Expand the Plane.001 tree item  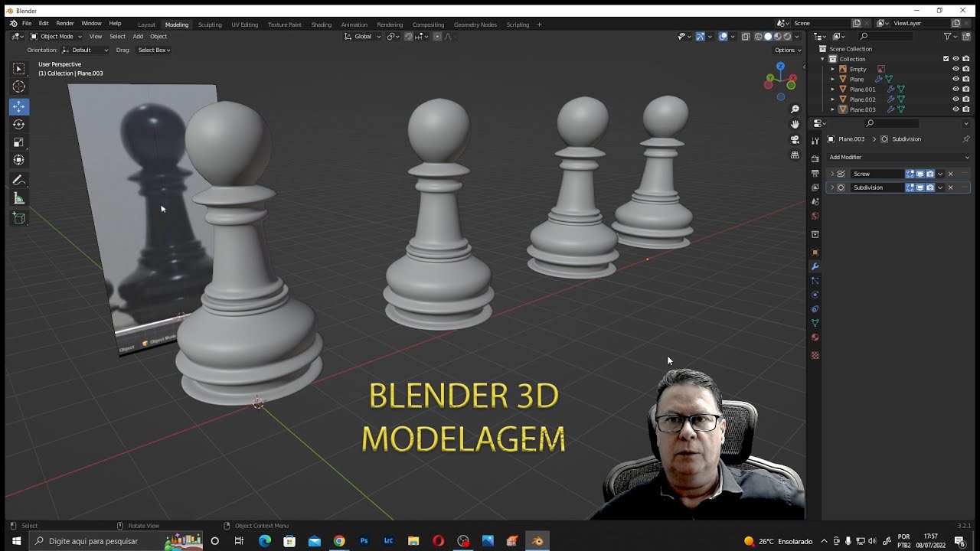click(x=833, y=90)
